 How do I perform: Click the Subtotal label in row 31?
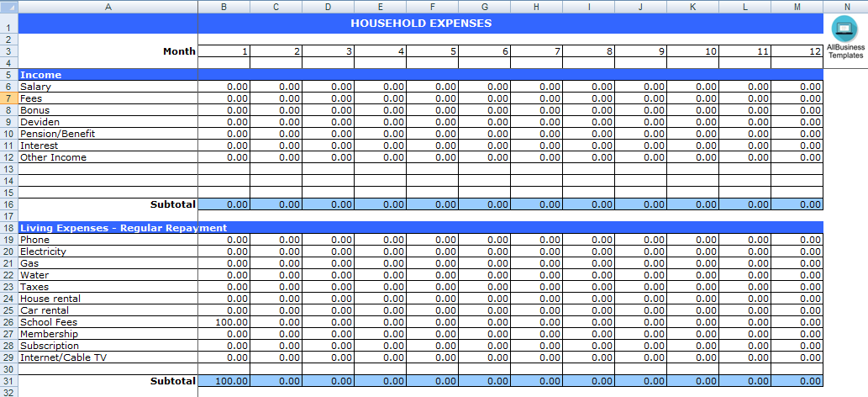click(173, 381)
